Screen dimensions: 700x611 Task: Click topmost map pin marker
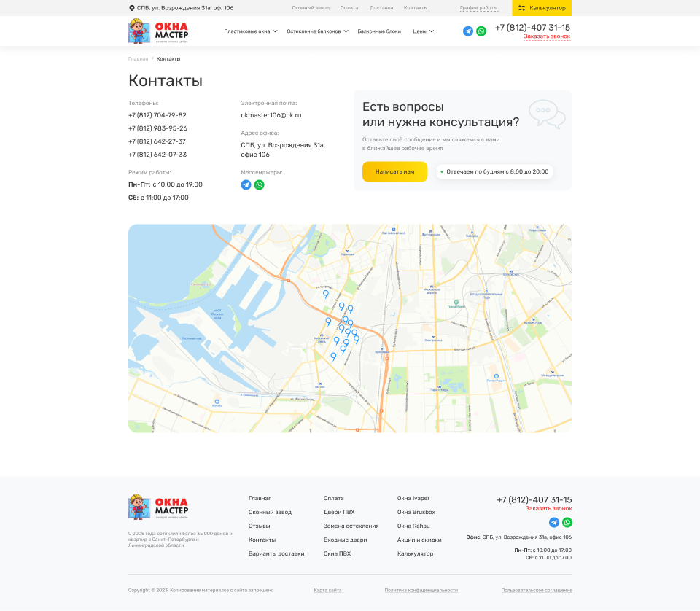[x=326, y=294]
